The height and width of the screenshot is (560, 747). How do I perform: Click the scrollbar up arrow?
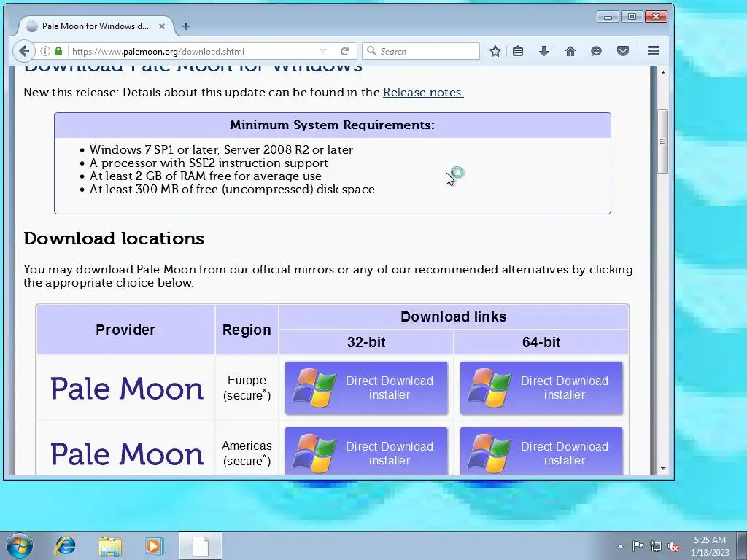[x=662, y=73]
